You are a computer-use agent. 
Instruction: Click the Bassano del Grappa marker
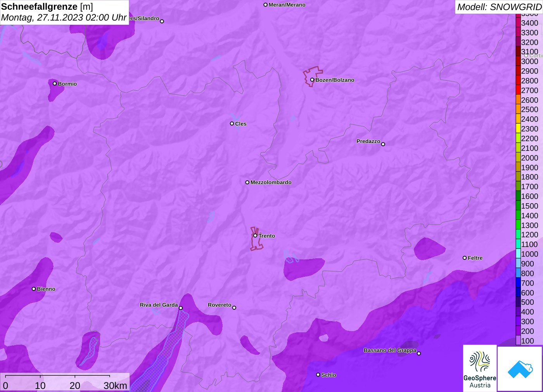click(x=418, y=353)
